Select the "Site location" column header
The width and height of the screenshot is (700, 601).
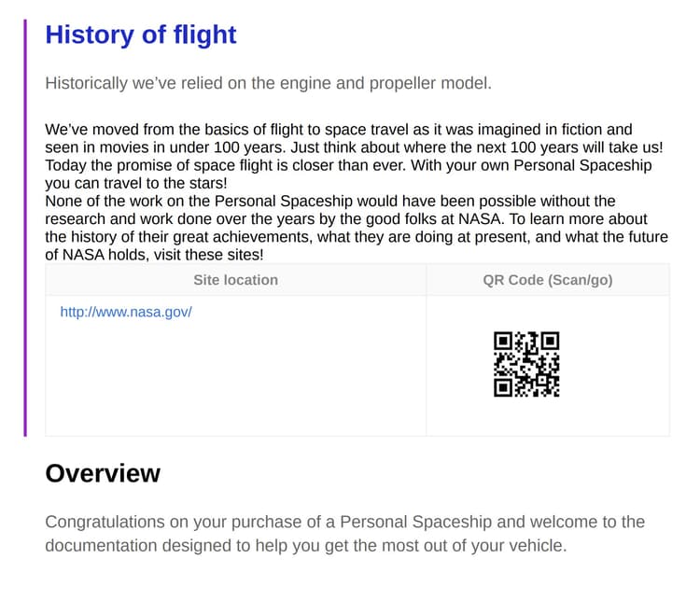235,280
